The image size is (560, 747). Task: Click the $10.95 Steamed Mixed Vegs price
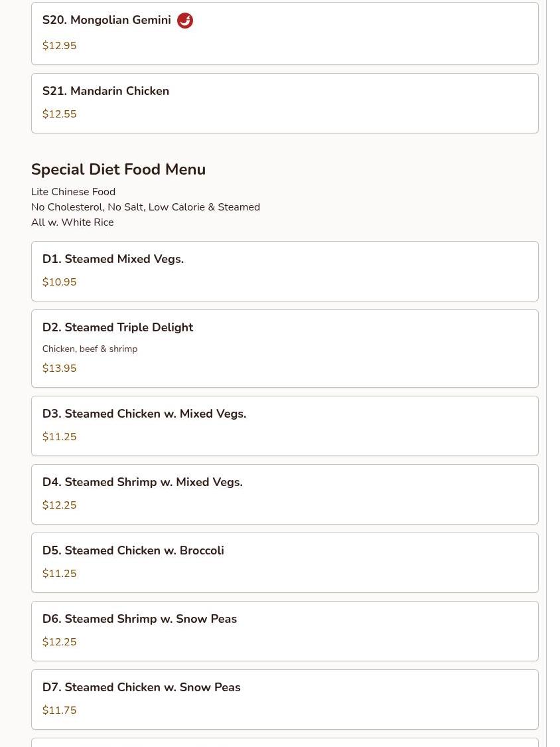59,282
